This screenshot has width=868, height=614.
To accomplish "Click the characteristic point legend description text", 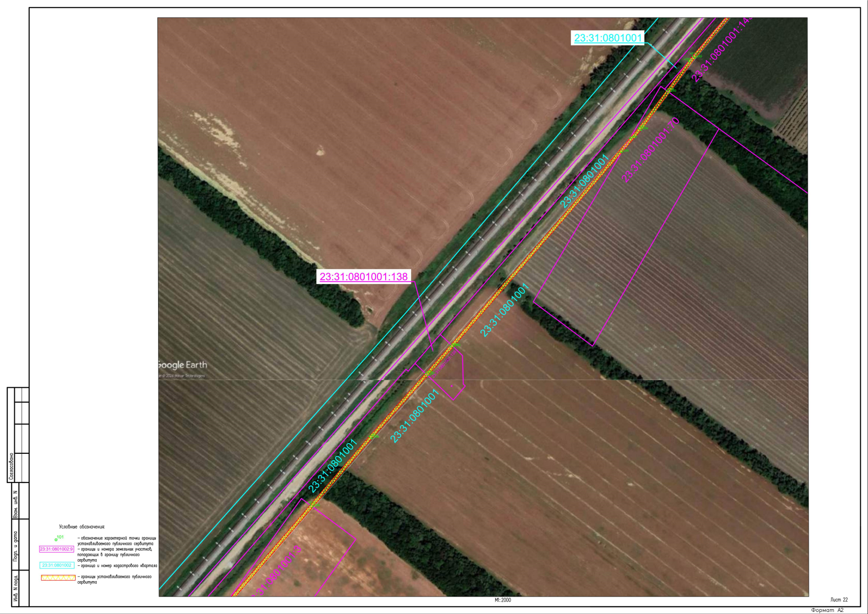I will click(x=117, y=541).
